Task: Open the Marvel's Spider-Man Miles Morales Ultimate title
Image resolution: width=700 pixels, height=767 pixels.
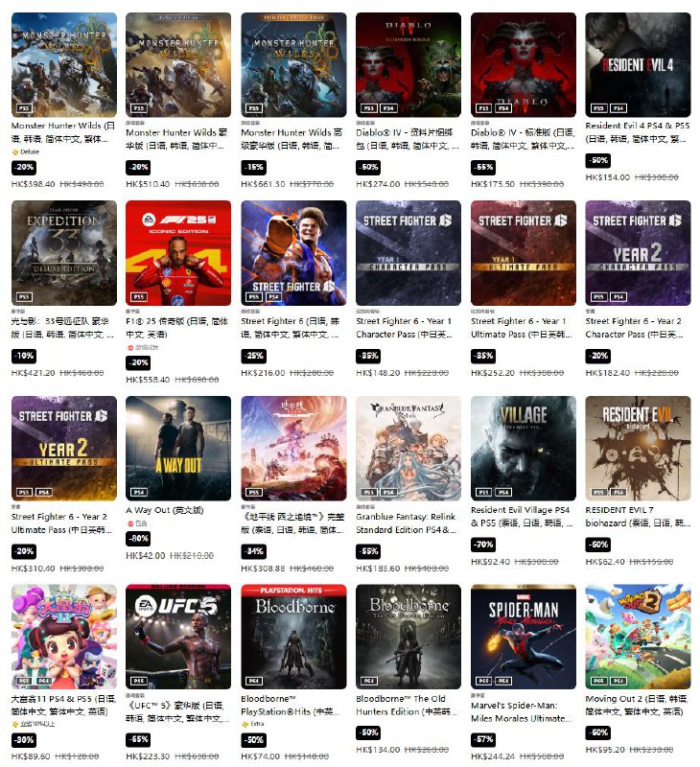Action: tap(521, 711)
